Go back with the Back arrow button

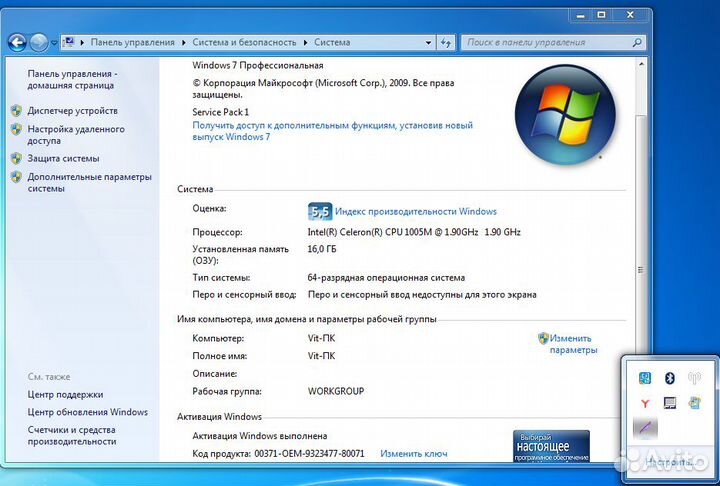point(17,43)
